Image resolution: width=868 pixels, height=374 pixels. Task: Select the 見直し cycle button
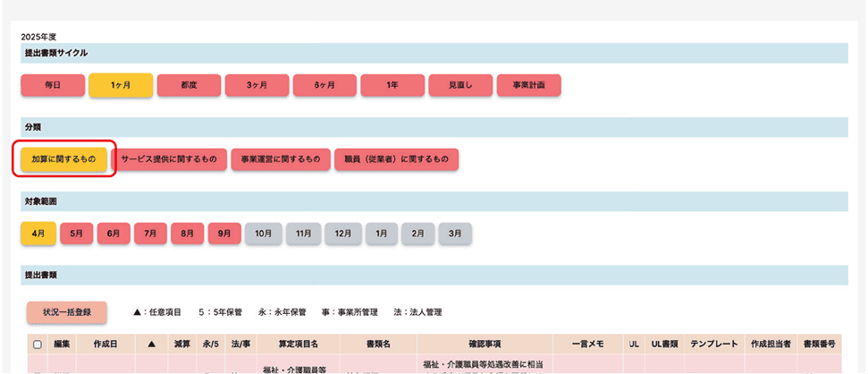click(x=460, y=86)
